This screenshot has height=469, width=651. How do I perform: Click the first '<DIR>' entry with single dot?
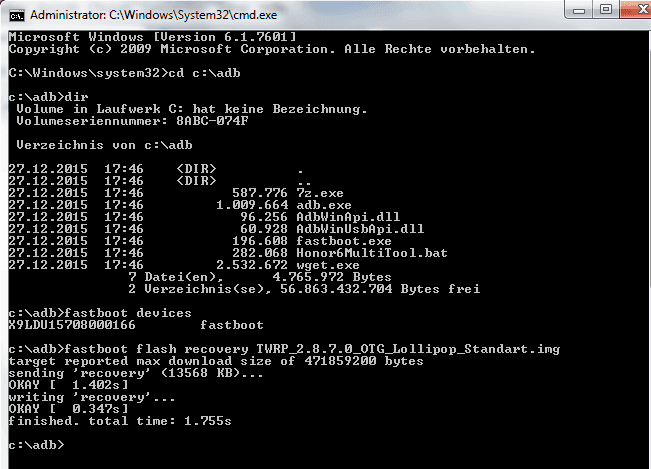click(x=196, y=169)
